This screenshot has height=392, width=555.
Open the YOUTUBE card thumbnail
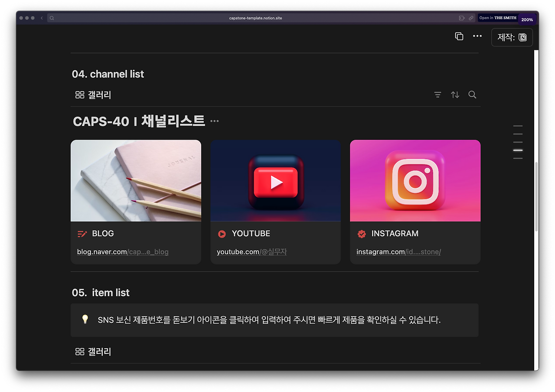tap(275, 180)
